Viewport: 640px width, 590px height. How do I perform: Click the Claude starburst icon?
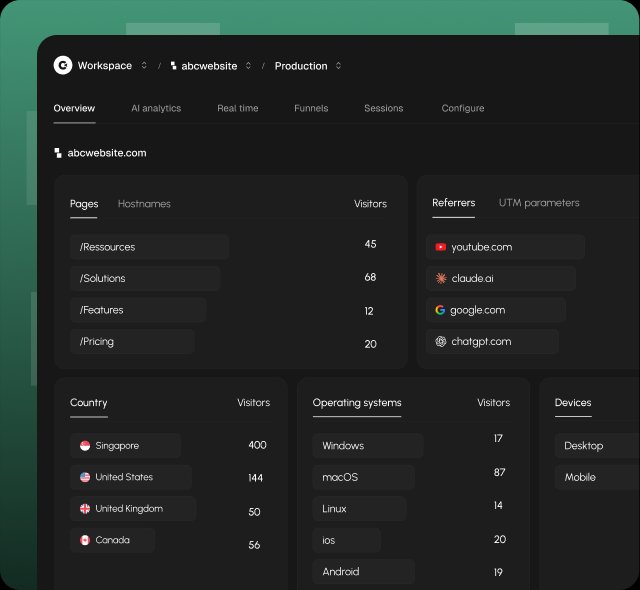[x=441, y=278]
